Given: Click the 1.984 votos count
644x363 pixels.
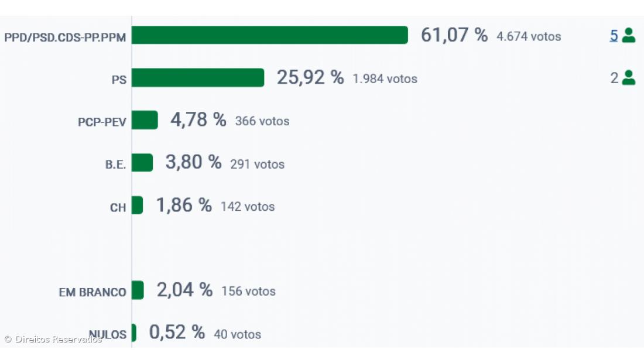Looking at the screenshot, I should point(385,78).
